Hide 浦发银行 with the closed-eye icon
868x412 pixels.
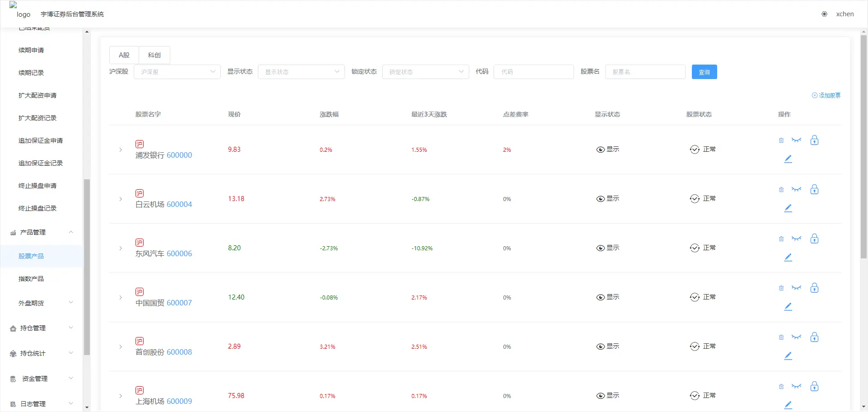tap(796, 140)
